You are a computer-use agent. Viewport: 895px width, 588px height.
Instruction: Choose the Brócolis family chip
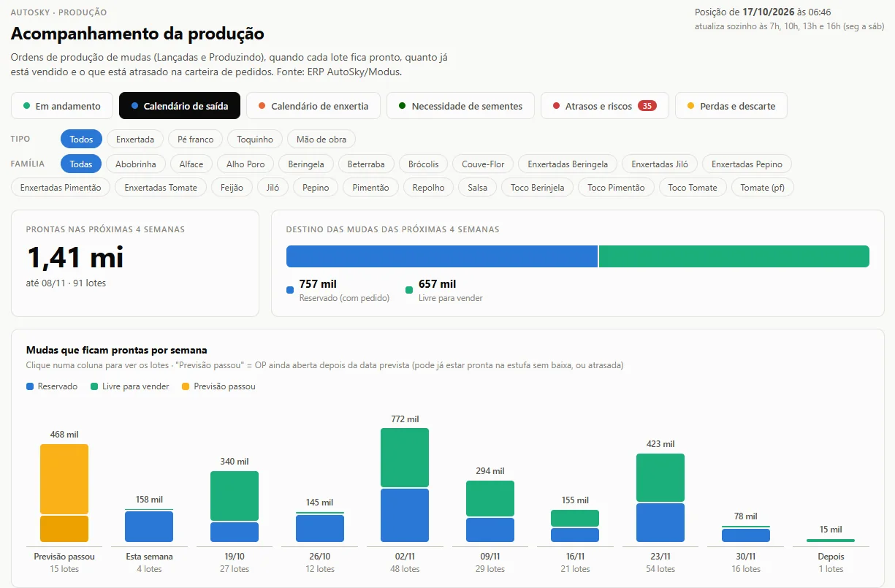pyautogui.click(x=424, y=164)
